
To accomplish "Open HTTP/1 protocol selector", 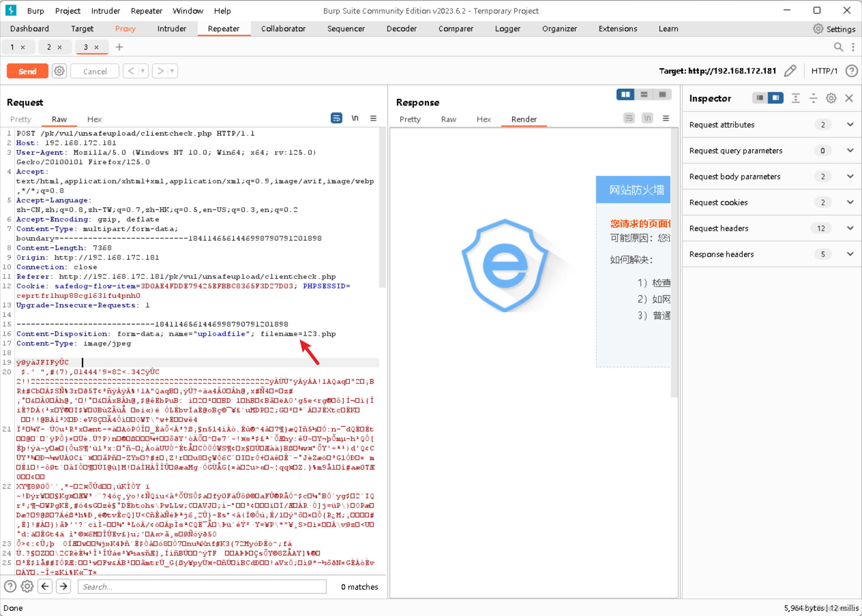I will [824, 71].
